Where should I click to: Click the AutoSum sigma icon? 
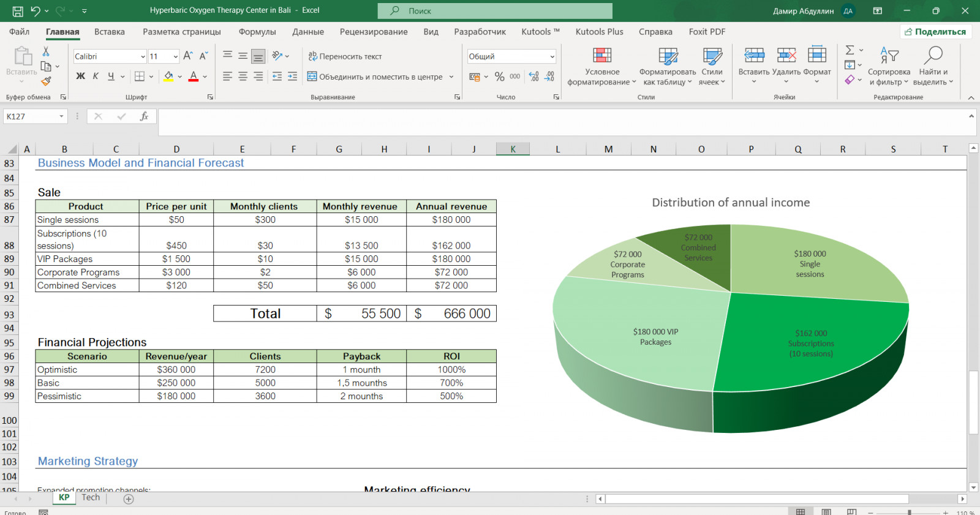coord(850,50)
